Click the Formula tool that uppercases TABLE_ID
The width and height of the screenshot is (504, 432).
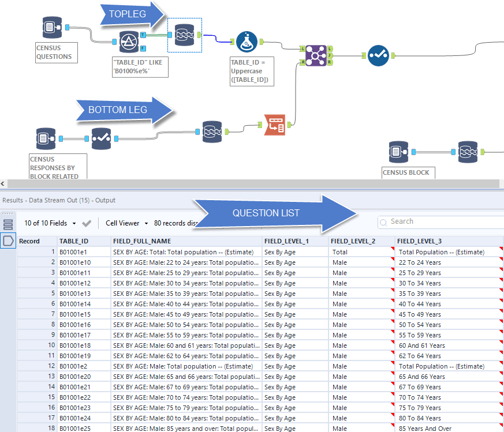point(247,41)
